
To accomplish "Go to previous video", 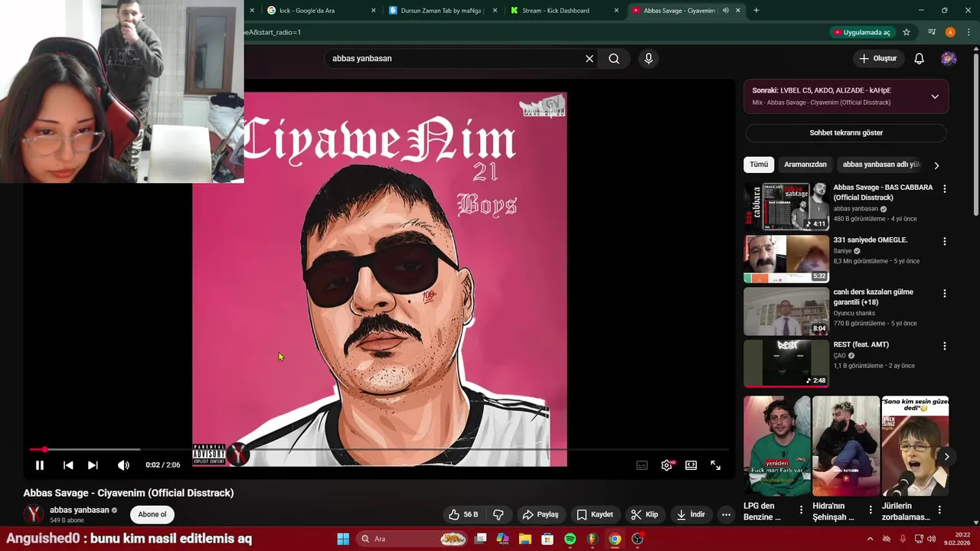I will pyautogui.click(x=68, y=465).
